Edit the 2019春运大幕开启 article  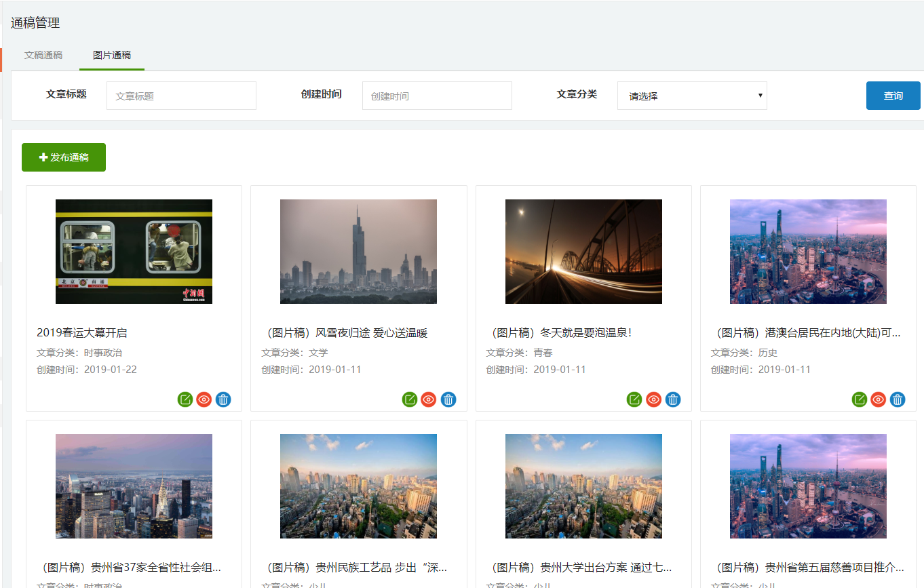click(185, 399)
